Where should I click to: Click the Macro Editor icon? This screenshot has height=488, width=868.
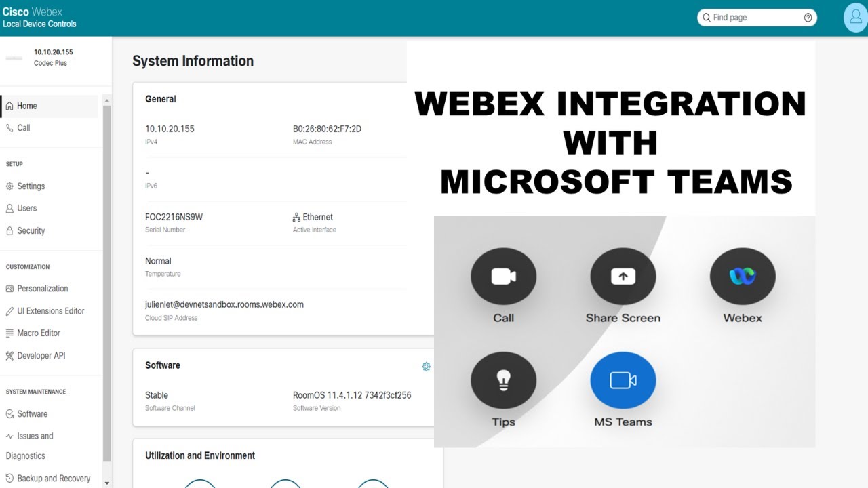click(x=9, y=333)
